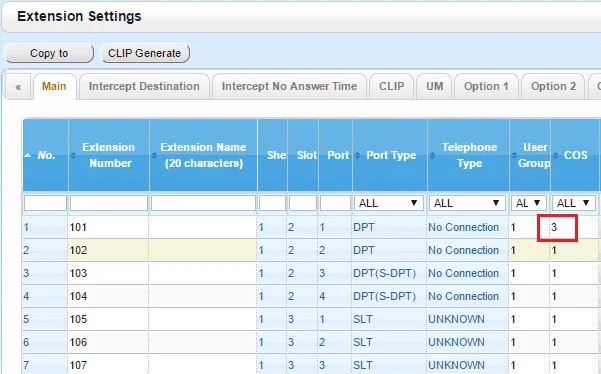Click the No. filter input field

pos(45,203)
